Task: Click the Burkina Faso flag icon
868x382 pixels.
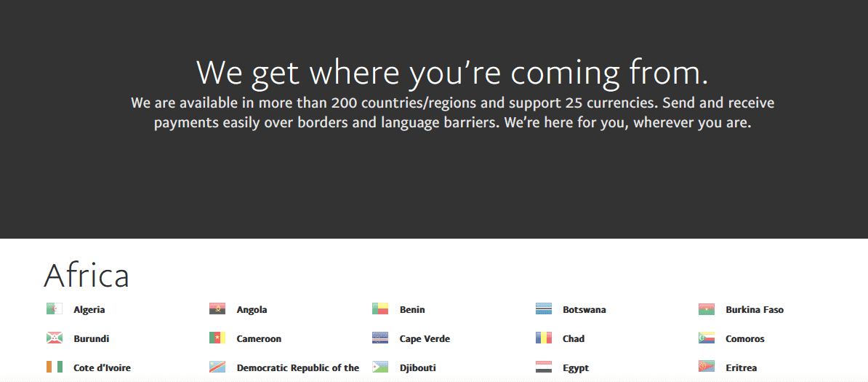Action: point(707,309)
